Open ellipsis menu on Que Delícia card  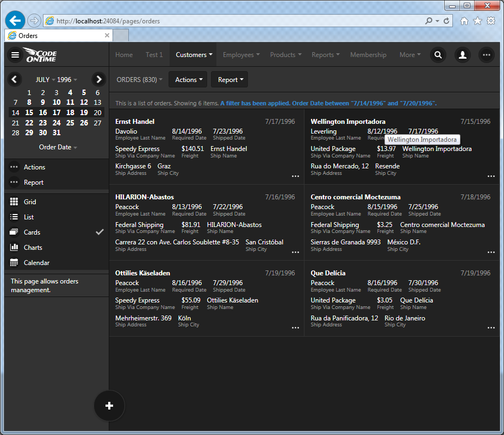coord(491,328)
